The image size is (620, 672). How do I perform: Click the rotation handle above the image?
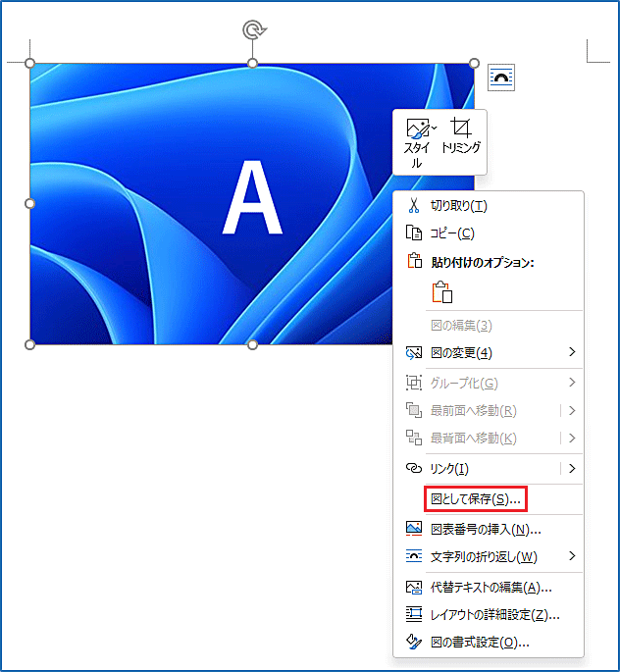coord(254,30)
